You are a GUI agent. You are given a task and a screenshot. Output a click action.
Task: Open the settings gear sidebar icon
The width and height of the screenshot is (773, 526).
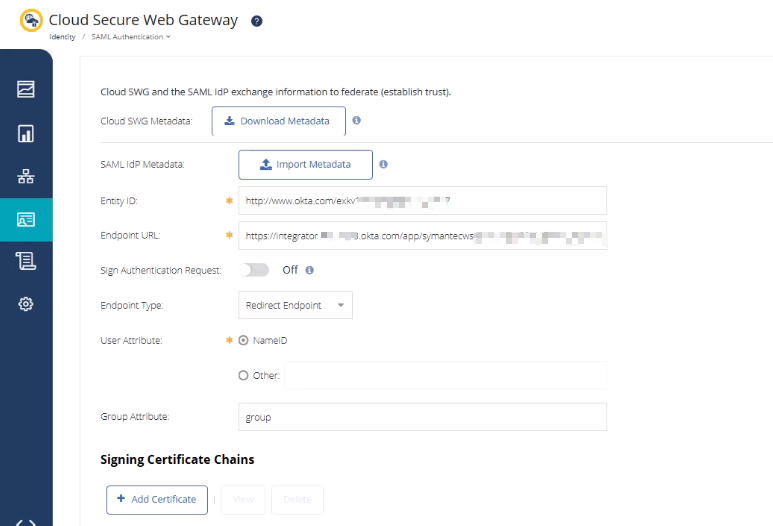point(26,304)
